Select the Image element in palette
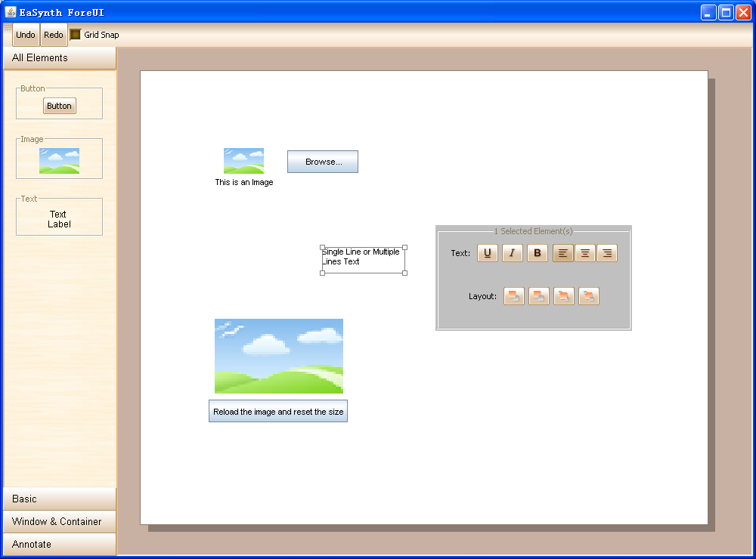Image resolution: width=756 pixels, height=559 pixels. tap(59, 160)
